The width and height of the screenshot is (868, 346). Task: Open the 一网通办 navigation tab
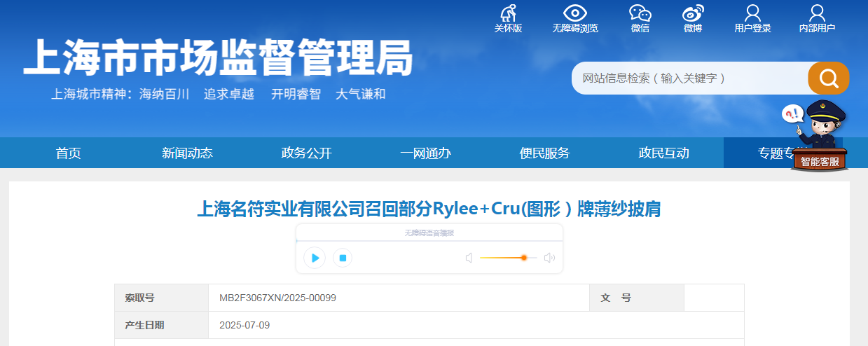tap(425, 153)
